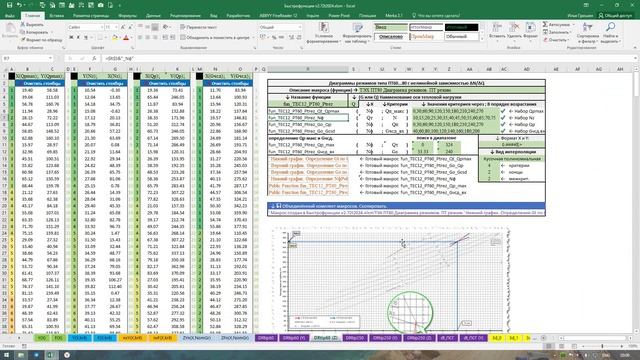Open Найти и выделить find tool
The width and height of the screenshot is (640, 360).
pos(610,33)
